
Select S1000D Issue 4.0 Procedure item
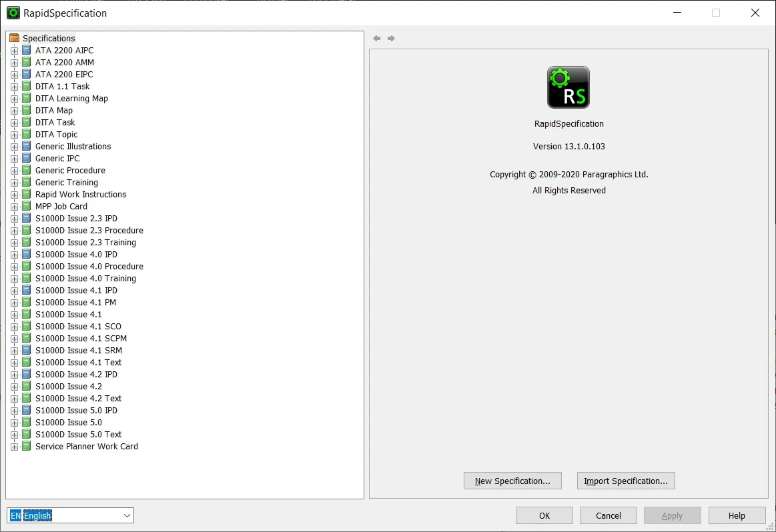(x=89, y=266)
